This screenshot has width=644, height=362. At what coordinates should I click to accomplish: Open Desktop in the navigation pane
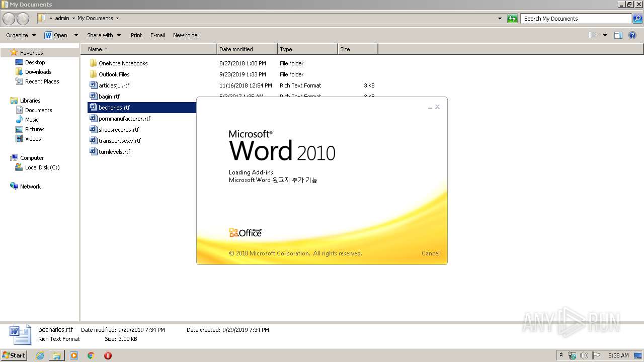35,62
